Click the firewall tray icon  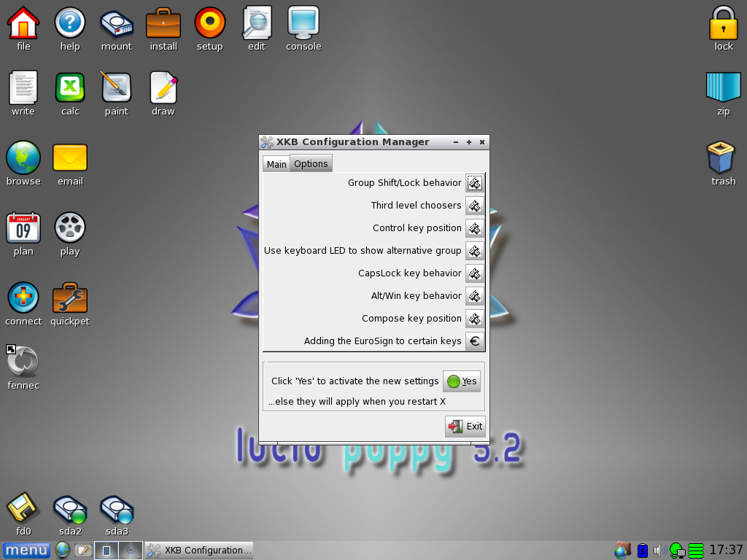point(622,551)
